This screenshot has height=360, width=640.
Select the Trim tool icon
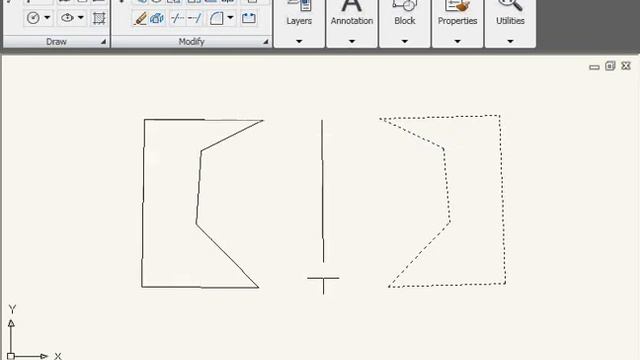177,18
